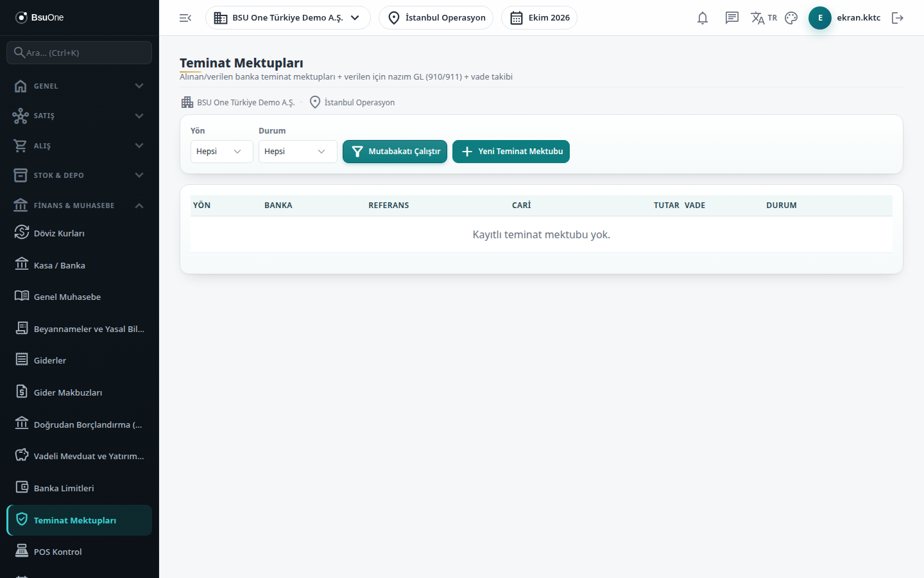
Task: Go to Genel Muhasebe
Action: [80, 297]
